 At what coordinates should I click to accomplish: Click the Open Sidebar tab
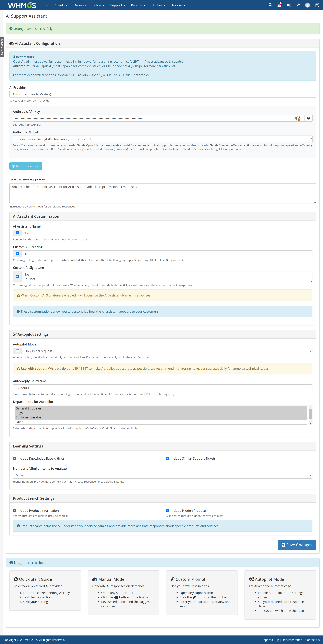2,47
